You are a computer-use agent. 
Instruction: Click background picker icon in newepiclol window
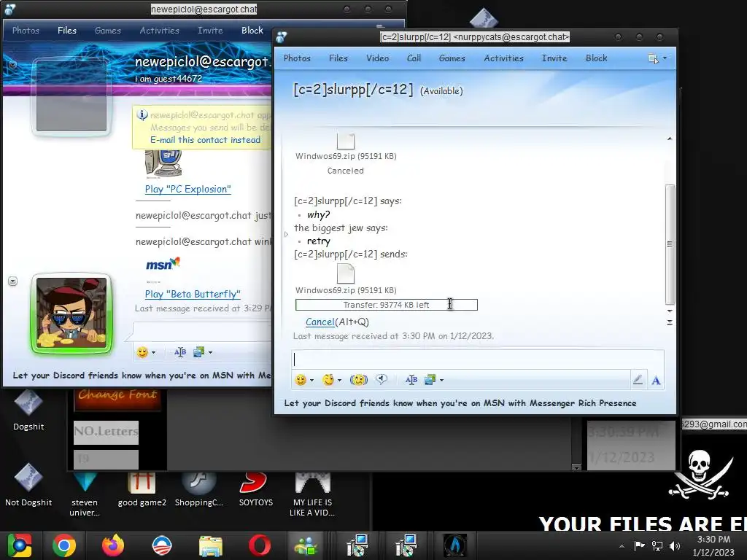(x=198, y=352)
